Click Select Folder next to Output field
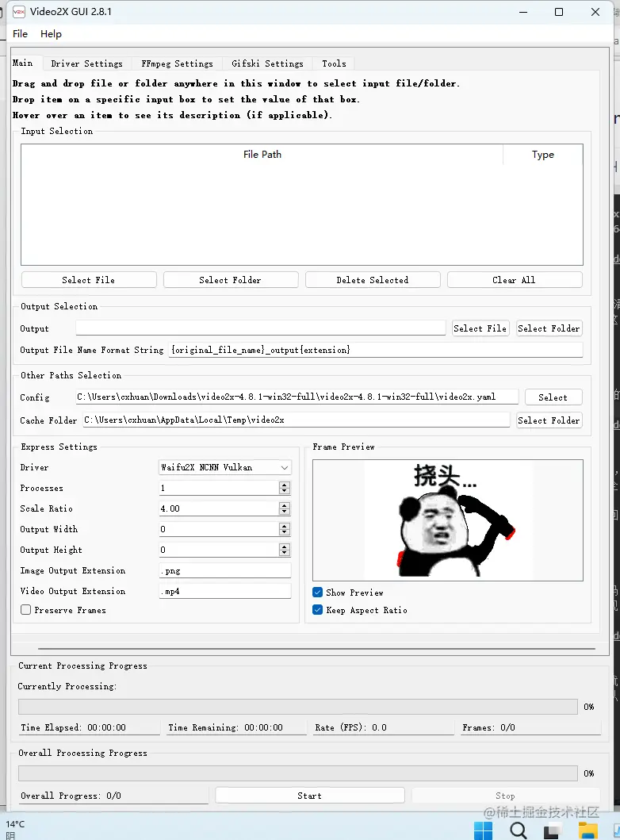 click(549, 328)
